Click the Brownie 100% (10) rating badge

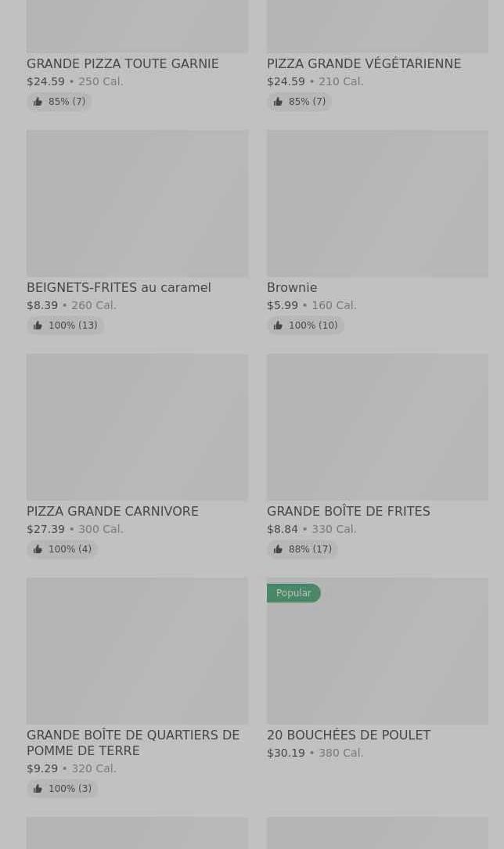pos(305,326)
